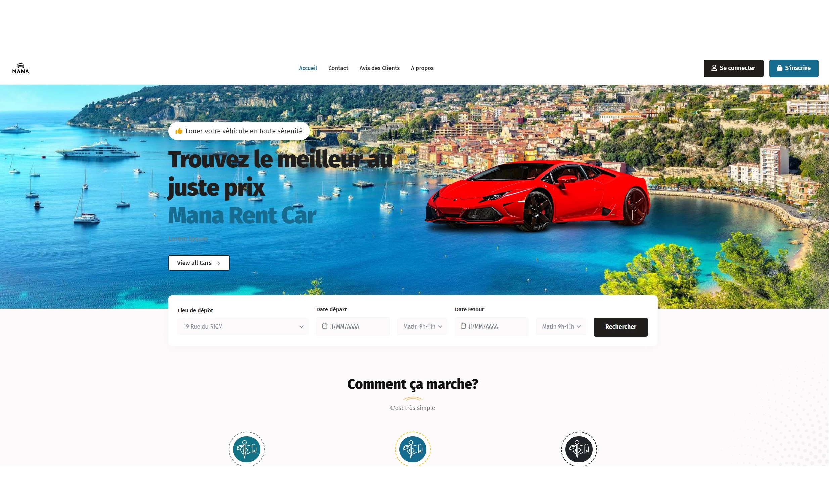Viewport: 829px width, 504px height.
Task: Click the Contact navigation link
Action: [x=338, y=68]
